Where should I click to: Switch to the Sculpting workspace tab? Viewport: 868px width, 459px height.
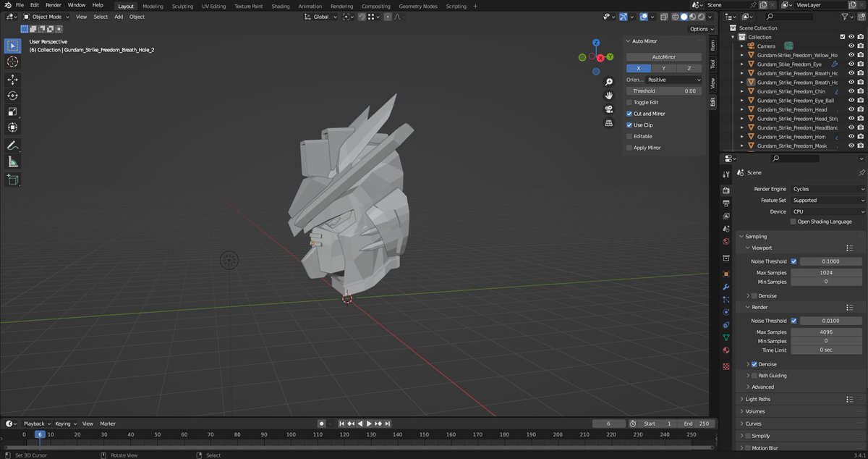pos(182,6)
